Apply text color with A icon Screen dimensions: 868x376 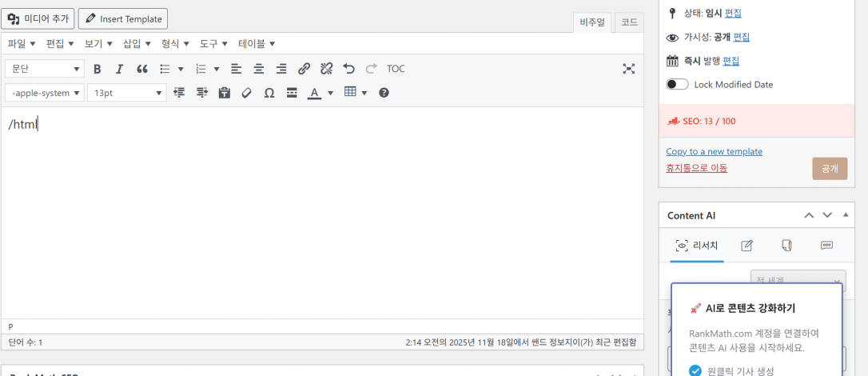[x=314, y=93]
